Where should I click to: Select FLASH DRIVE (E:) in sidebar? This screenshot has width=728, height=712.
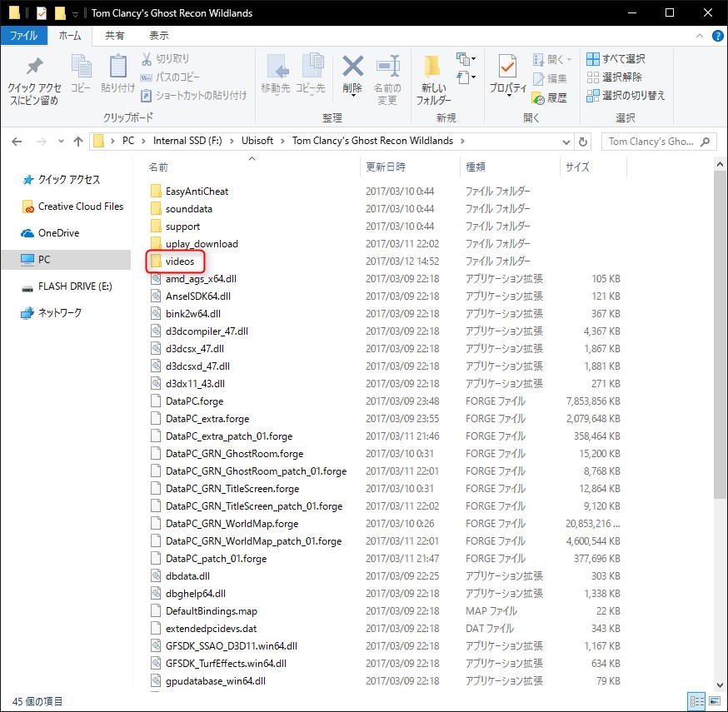coord(67,286)
